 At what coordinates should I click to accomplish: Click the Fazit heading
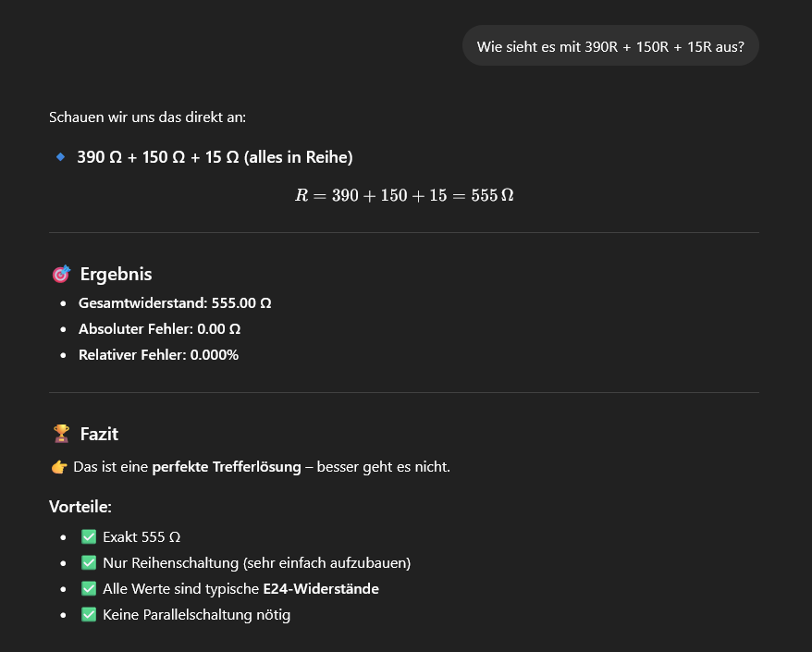[x=99, y=433]
